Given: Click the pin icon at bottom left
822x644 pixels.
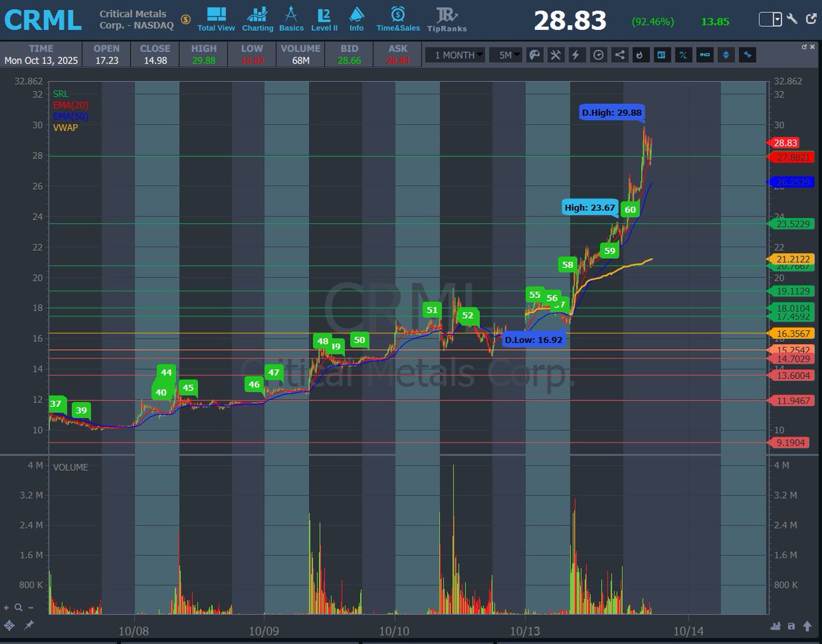Looking at the screenshot, I should pyautogui.click(x=29, y=626).
